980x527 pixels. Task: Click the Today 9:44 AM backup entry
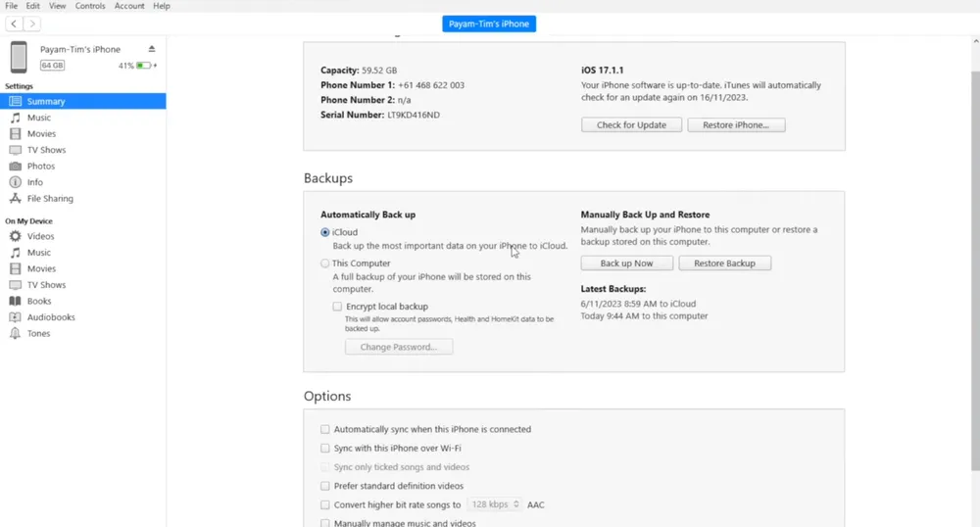645,316
